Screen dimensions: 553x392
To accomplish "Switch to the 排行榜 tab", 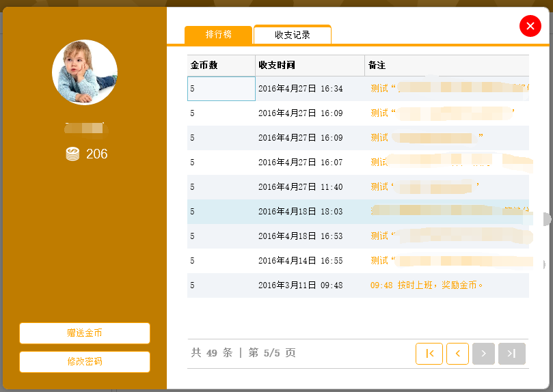I will [x=218, y=34].
